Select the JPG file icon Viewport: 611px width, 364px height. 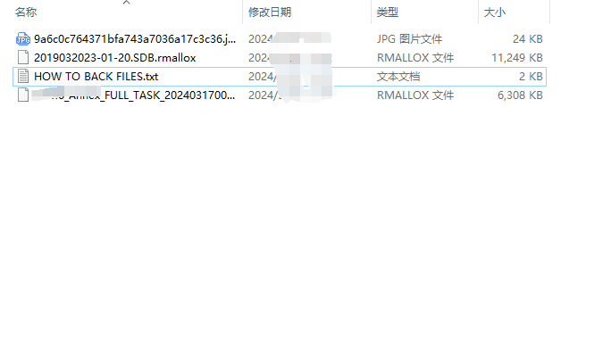click(23, 39)
